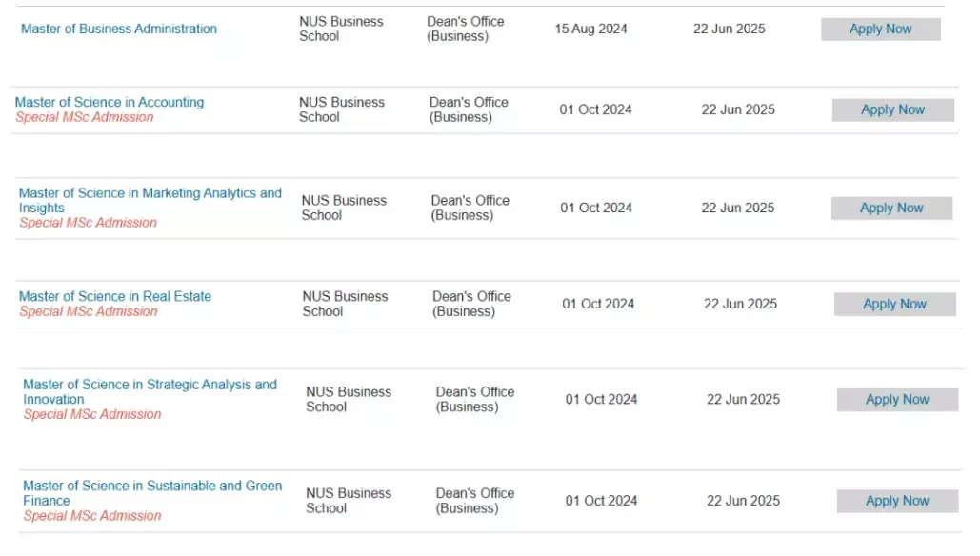Open Master of Science in Accounting link
Screen dimensions: 980x556
click(110, 102)
